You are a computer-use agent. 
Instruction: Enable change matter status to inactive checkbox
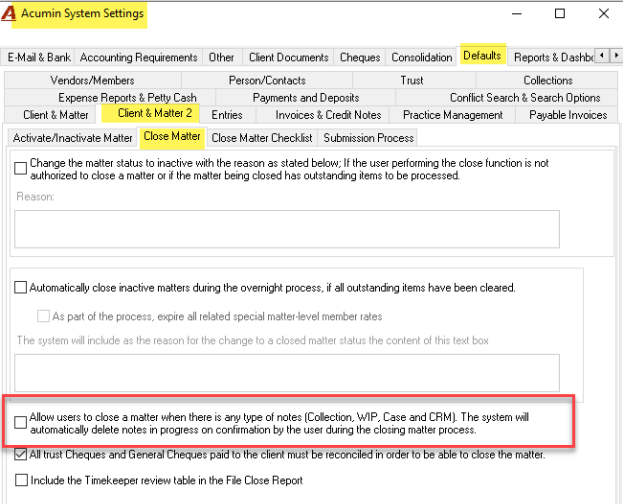21,168
